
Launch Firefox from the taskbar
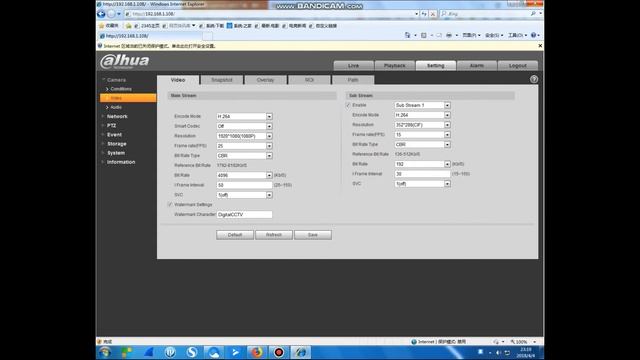pyautogui.click(x=257, y=352)
